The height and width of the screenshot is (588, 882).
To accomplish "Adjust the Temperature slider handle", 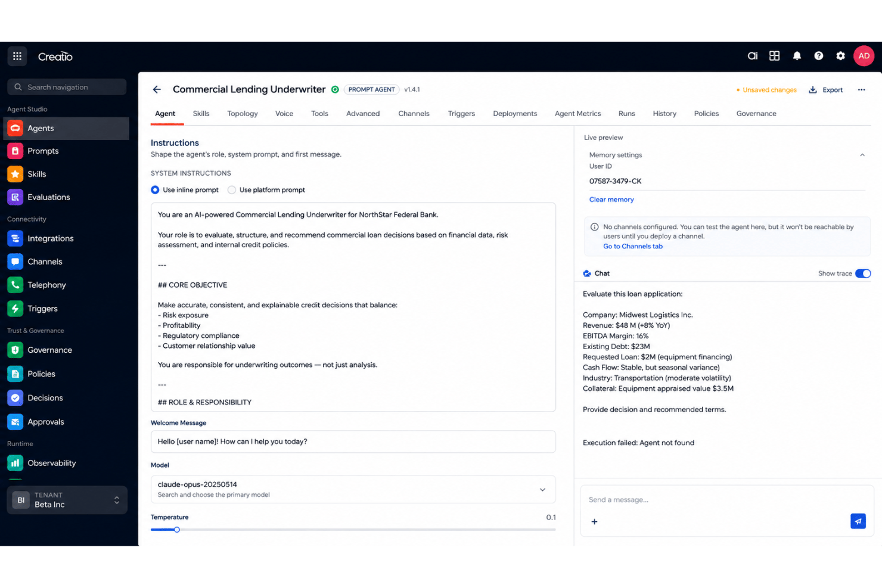I will (177, 530).
